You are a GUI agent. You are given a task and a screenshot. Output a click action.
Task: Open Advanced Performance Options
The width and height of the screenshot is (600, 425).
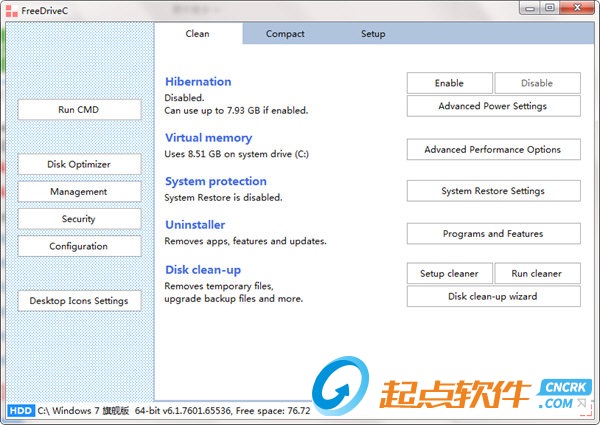pos(493,150)
